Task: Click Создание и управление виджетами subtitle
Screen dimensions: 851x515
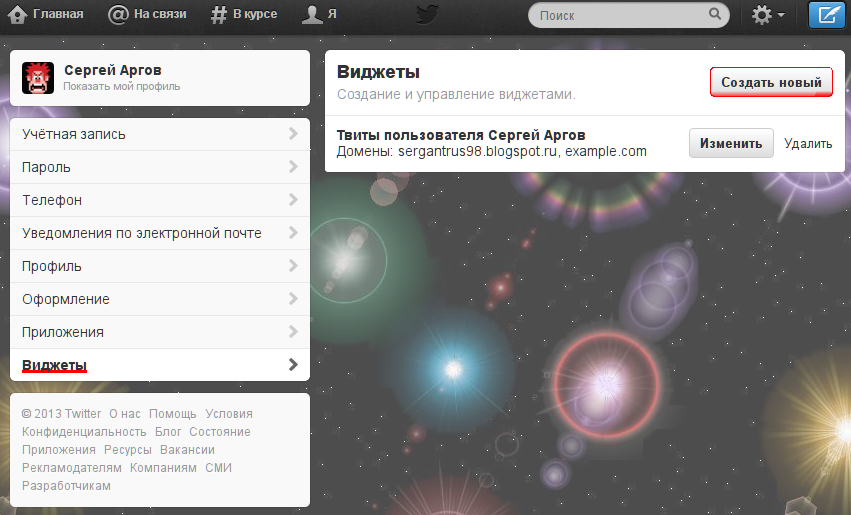Action: coord(456,94)
